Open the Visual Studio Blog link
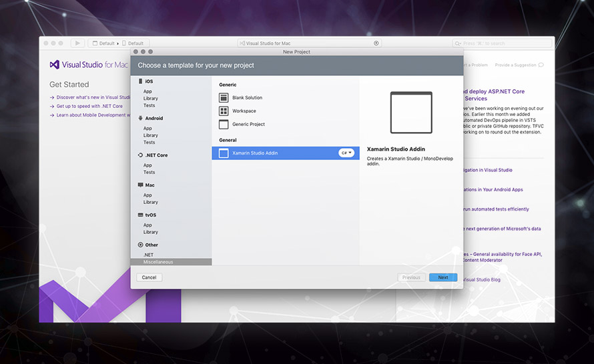The image size is (594, 364). pos(482,279)
